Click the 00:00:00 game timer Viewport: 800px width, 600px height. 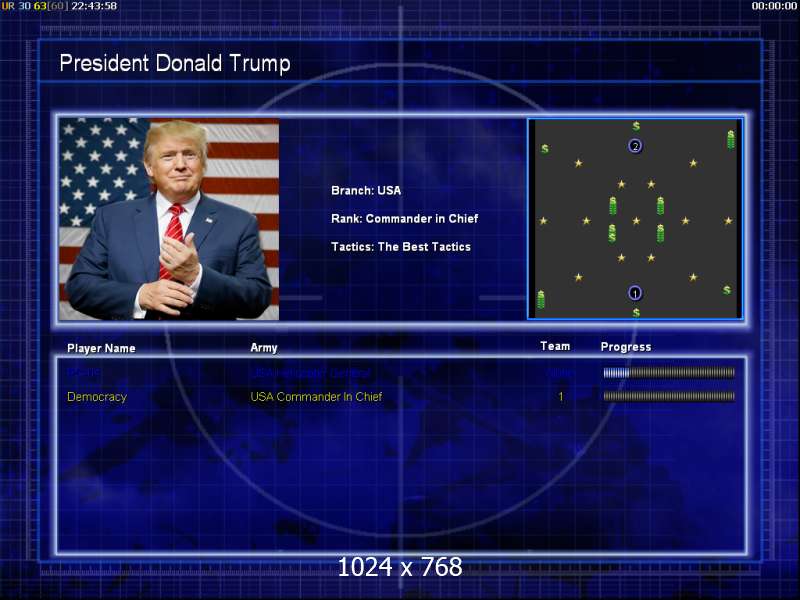click(x=774, y=6)
